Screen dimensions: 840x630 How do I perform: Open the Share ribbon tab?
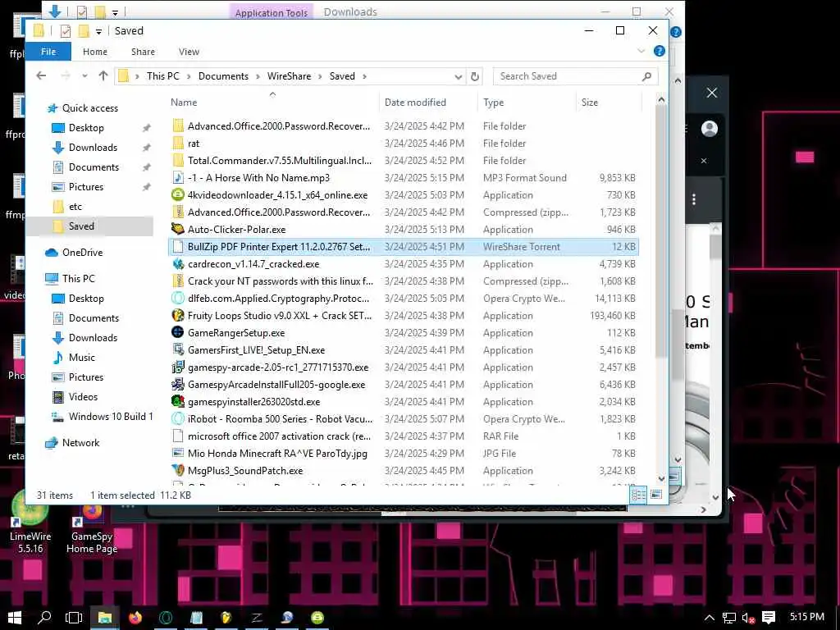pos(143,52)
